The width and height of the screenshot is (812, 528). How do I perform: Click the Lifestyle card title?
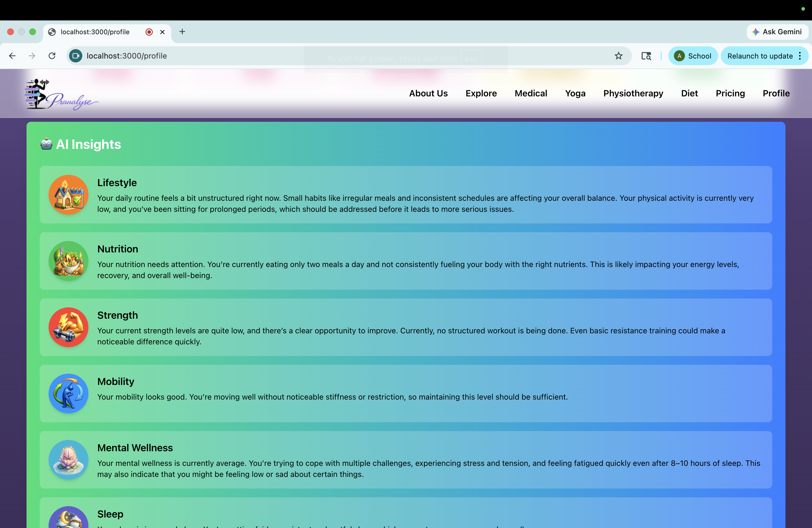[117, 183]
